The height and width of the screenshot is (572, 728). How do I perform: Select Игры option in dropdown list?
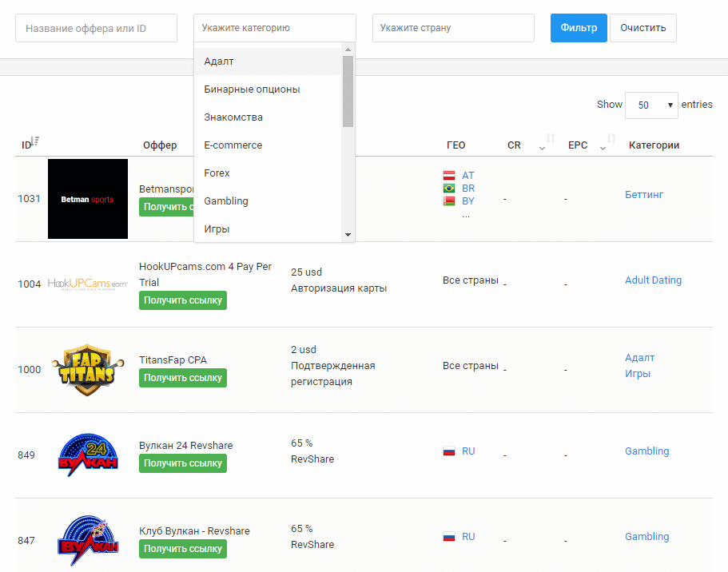(268, 228)
